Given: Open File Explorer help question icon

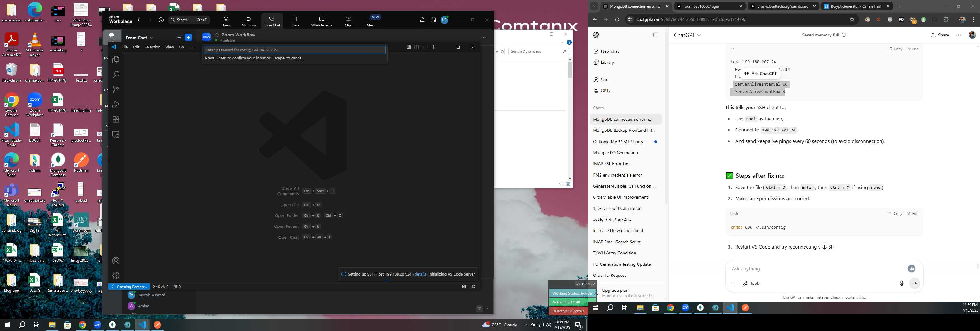Looking at the screenshot, I should point(569,42).
